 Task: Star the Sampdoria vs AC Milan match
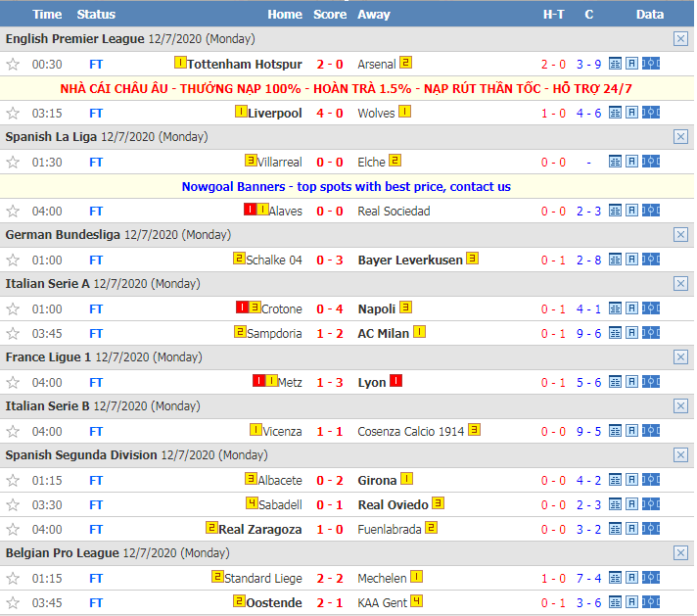coord(13,334)
